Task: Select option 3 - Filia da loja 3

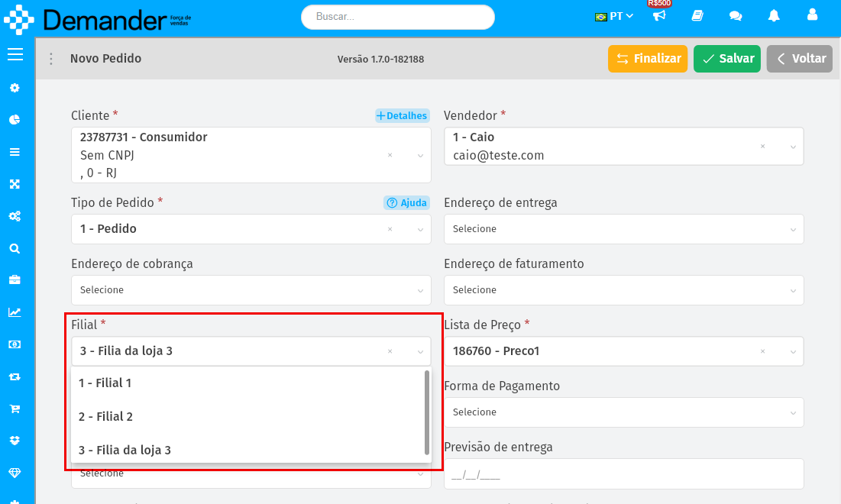Action: pyautogui.click(x=247, y=450)
